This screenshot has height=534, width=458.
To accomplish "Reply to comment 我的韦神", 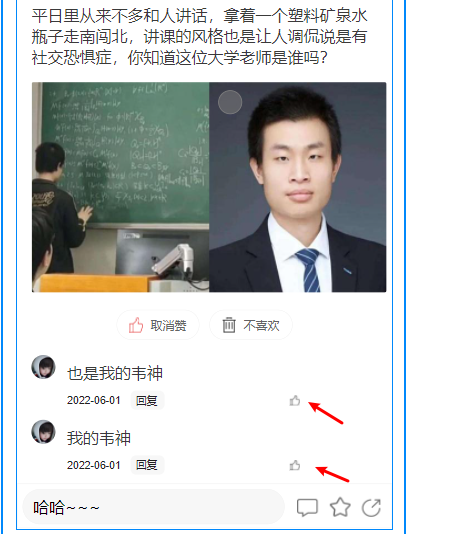I will point(147,465).
